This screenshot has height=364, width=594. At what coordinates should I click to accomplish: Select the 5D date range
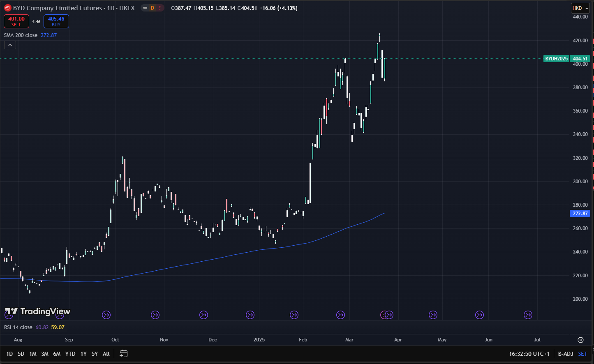pyautogui.click(x=21, y=354)
